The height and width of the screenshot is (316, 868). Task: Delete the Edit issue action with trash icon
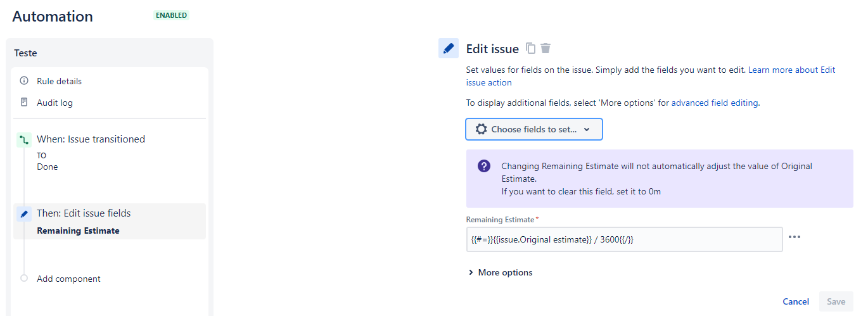point(546,49)
